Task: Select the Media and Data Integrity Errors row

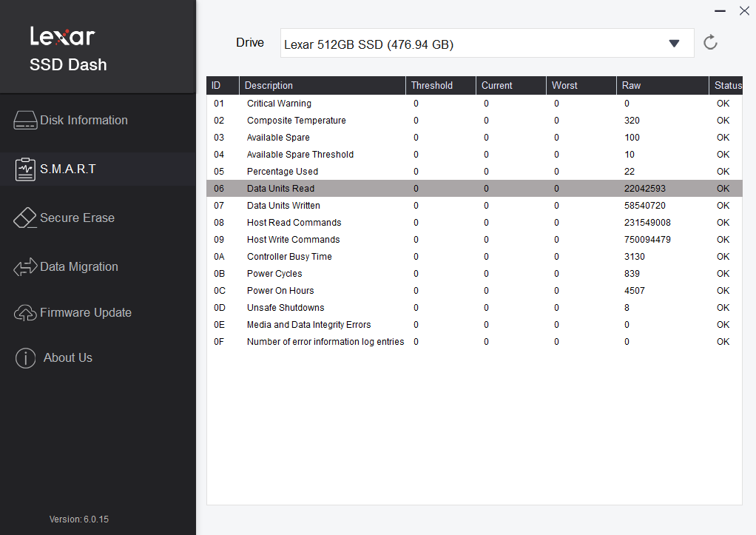Action: (x=474, y=325)
